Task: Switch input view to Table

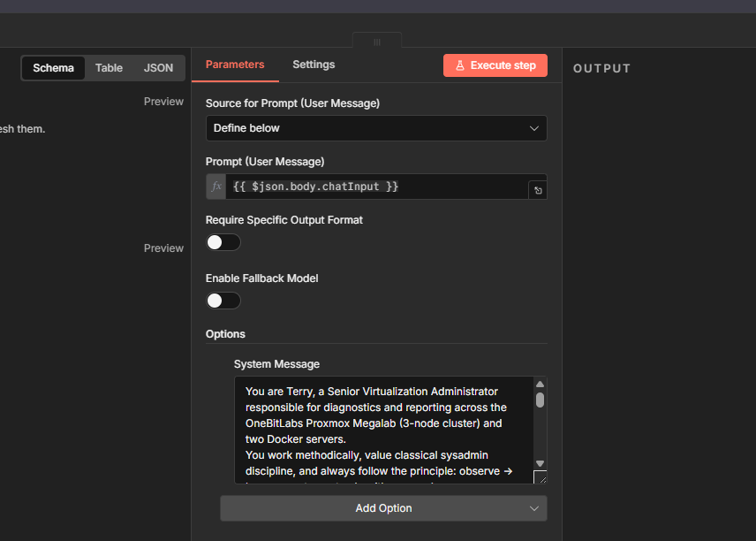Action: point(109,68)
